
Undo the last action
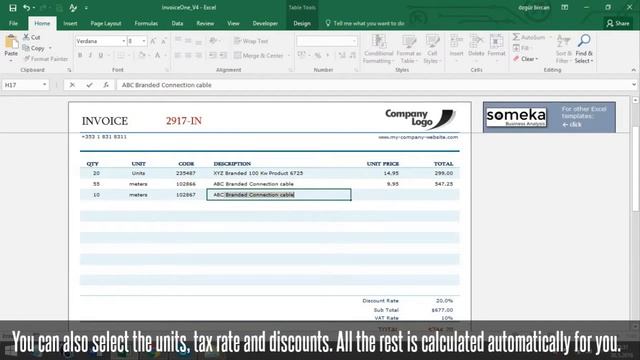point(26,7)
